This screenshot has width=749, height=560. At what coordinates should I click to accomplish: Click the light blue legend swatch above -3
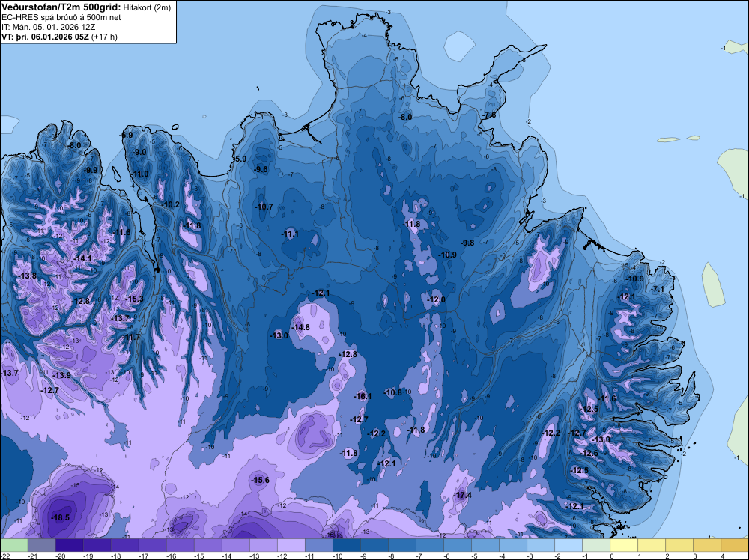pos(540,545)
